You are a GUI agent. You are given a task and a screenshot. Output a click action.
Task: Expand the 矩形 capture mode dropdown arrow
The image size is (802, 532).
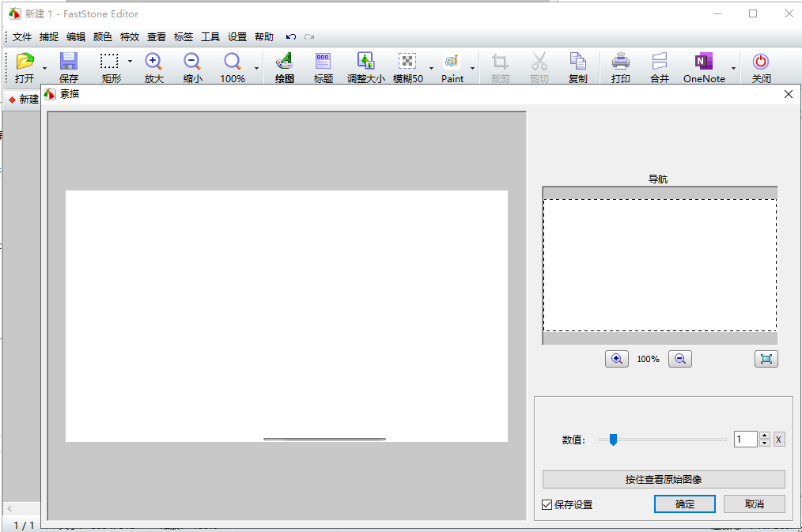(x=130, y=62)
